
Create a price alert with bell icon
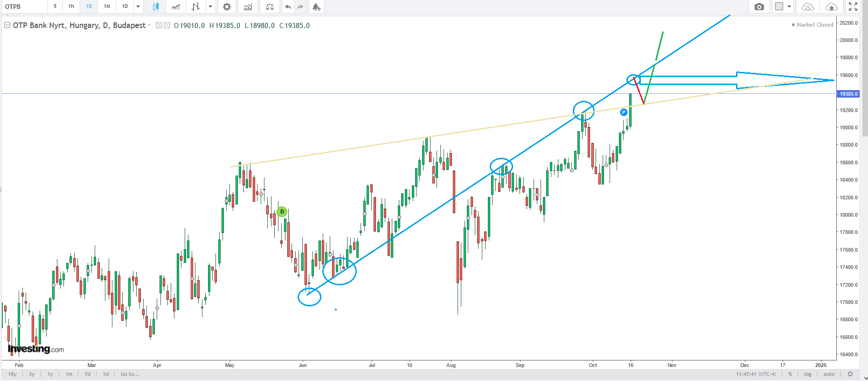pos(316,7)
